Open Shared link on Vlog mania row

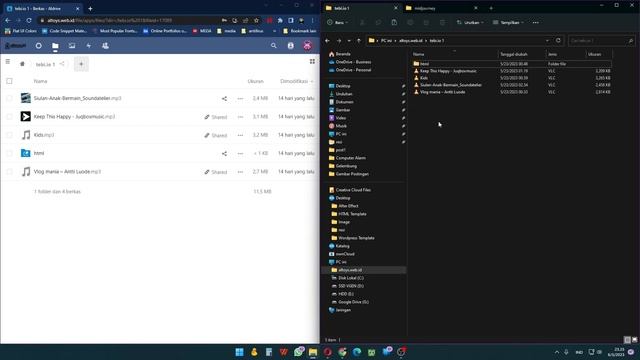(216, 172)
